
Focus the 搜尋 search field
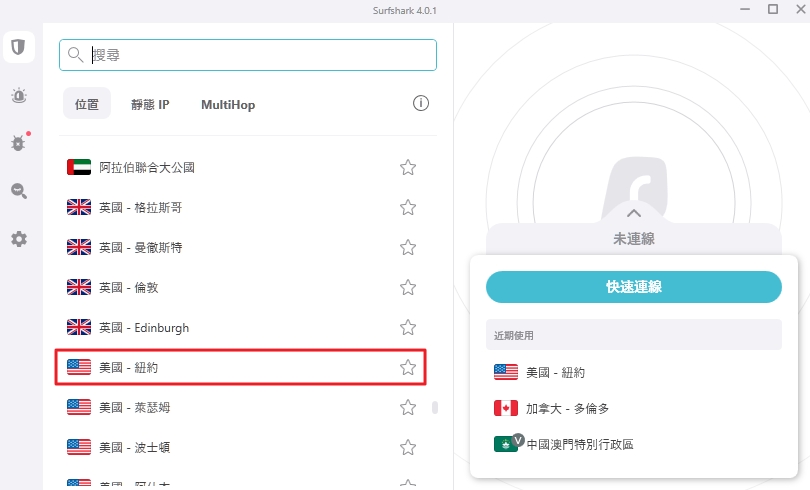(x=248, y=55)
